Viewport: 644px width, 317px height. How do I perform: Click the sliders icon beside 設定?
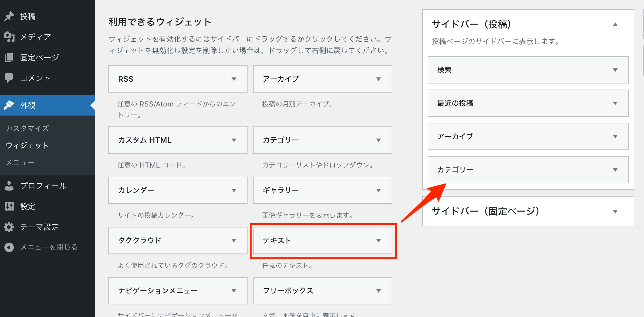(x=9, y=206)
